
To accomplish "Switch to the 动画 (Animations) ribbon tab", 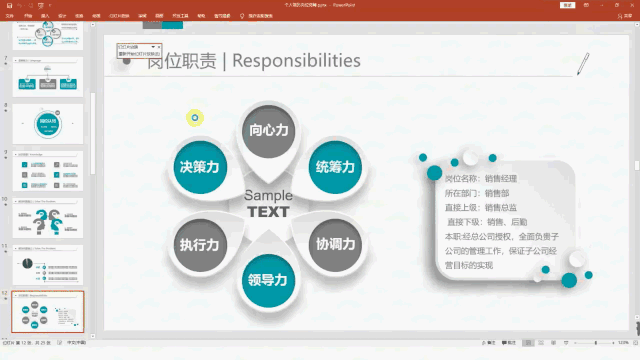I will click(96, 16).
